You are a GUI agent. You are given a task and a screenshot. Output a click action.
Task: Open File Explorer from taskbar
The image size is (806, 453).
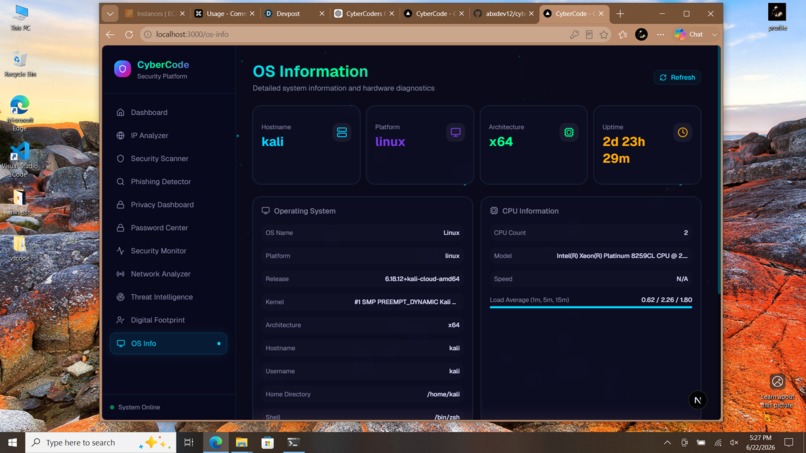[x=242, y=443]
